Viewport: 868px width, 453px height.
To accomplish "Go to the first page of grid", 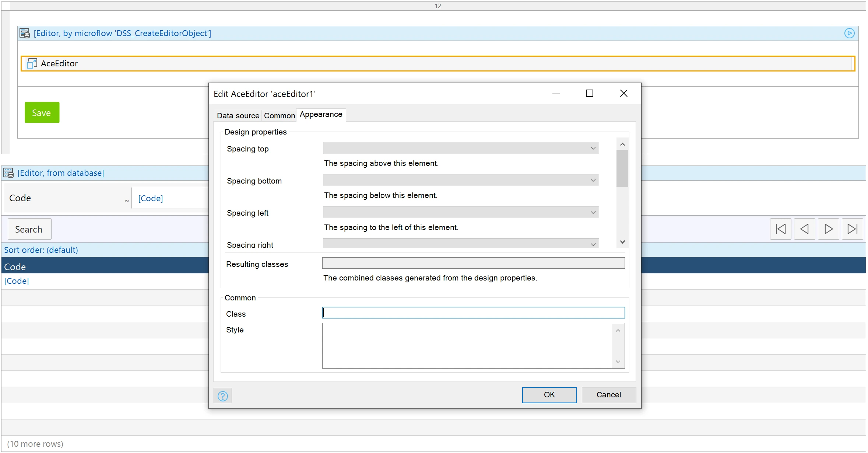I will coord(780,229).
